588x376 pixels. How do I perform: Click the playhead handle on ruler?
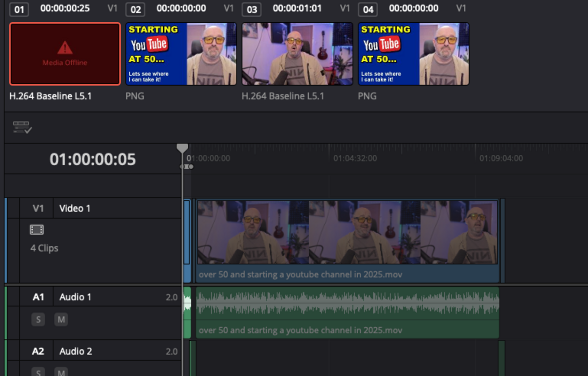coord(182,148)
